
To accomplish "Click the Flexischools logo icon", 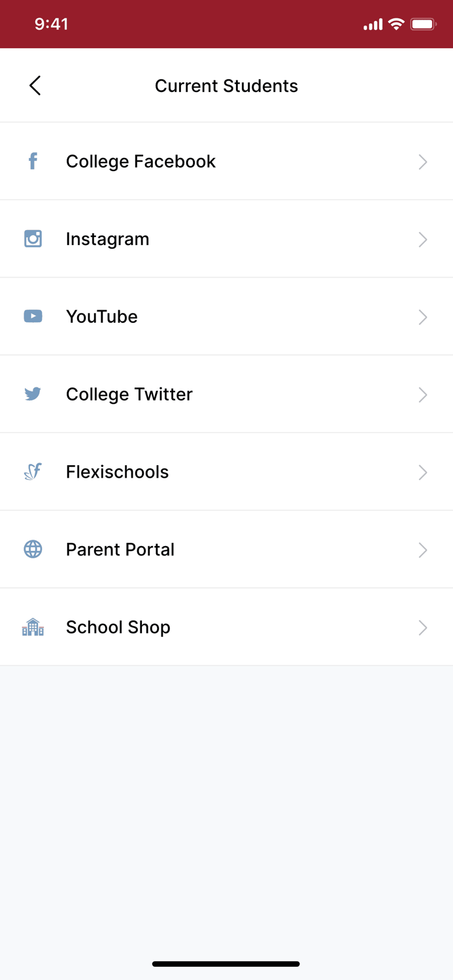I will coord(33,472).
